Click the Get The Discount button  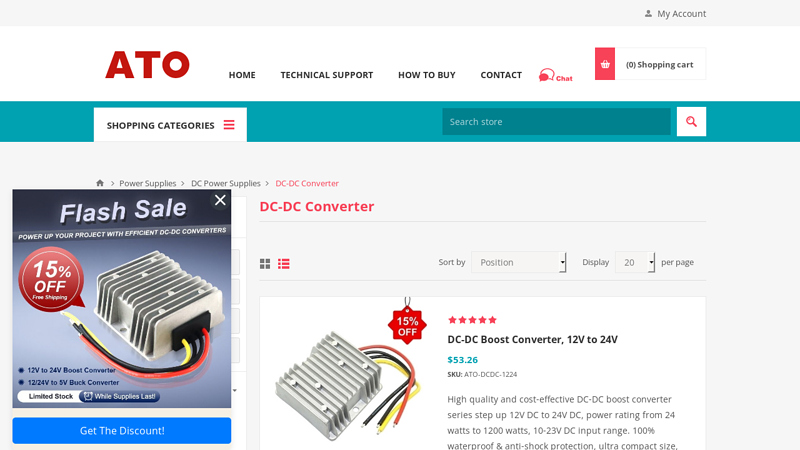(x=122, y=431)
